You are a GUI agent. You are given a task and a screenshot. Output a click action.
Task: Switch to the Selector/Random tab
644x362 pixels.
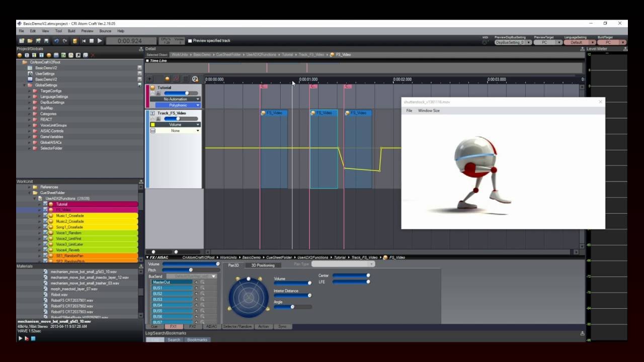click(x=238, y=326)
